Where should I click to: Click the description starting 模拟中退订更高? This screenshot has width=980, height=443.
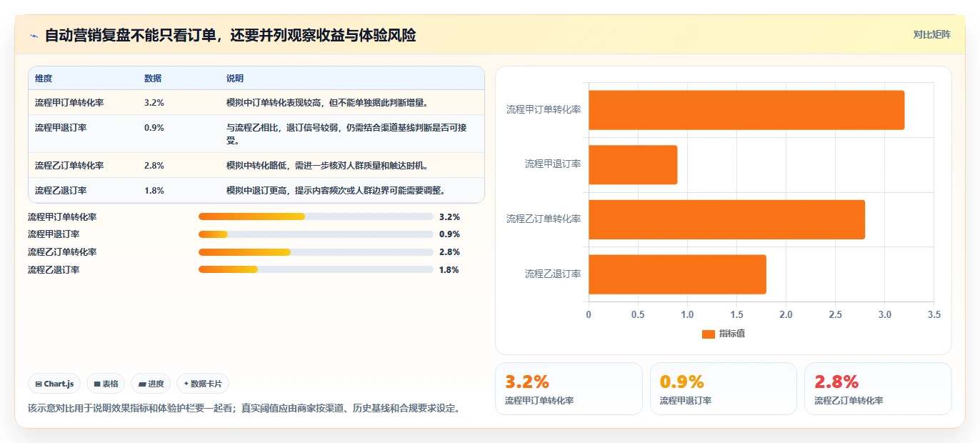[336, 191]
